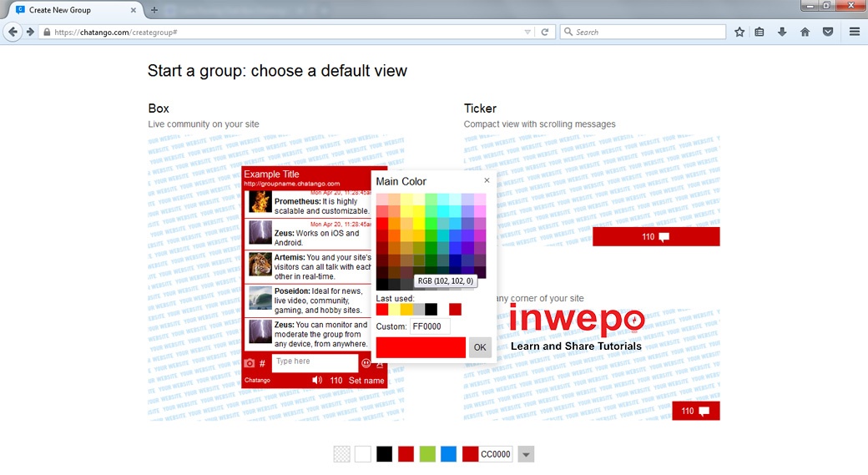
Task: Go back using the browser back arrow
Action: (13, 32)
